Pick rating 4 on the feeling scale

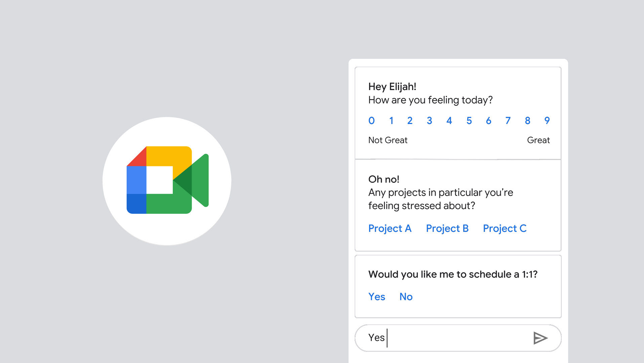(x=449, y=121)
